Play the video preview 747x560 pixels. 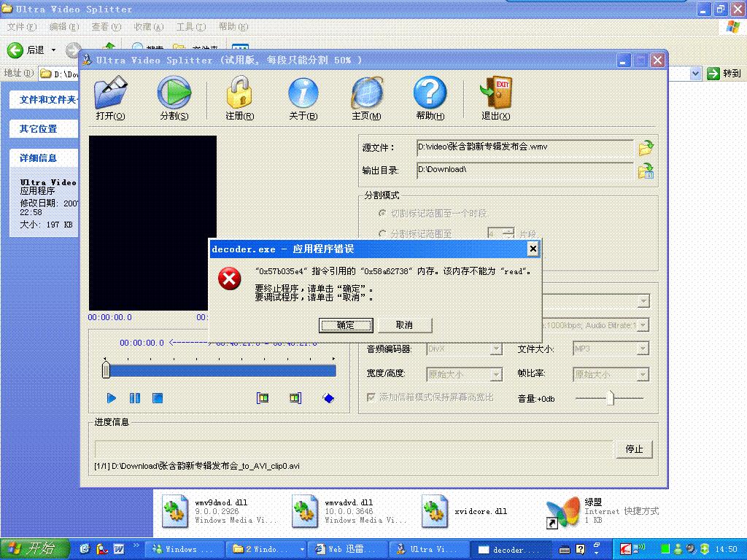click(112, 398)
